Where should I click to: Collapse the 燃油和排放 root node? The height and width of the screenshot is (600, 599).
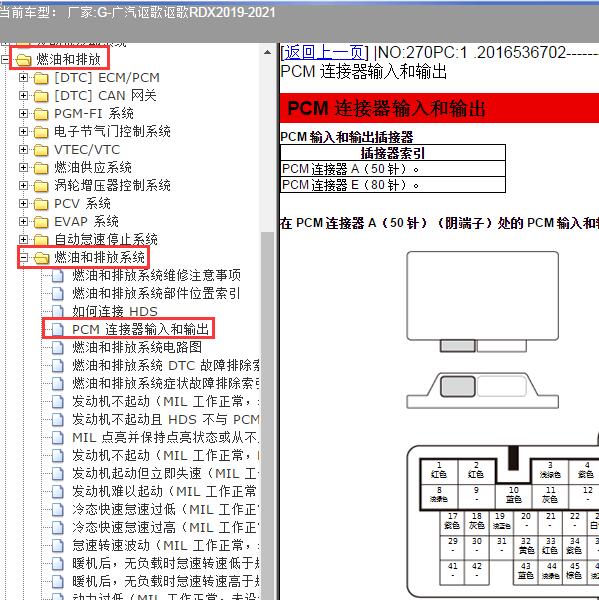pyautogui.click(x=5, y=59)
